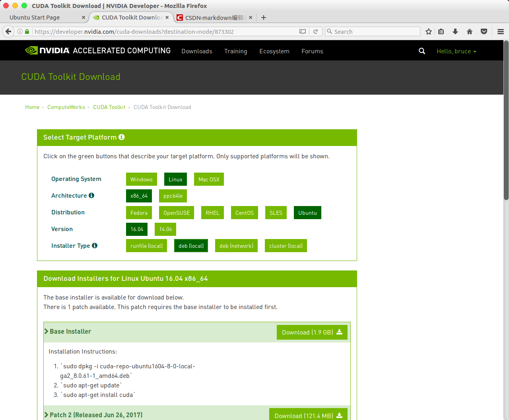The width and height of the screenshot is (509, 420).
Task: Close the Ubuntu Start Page tab
Action: (x=83, y=17)
